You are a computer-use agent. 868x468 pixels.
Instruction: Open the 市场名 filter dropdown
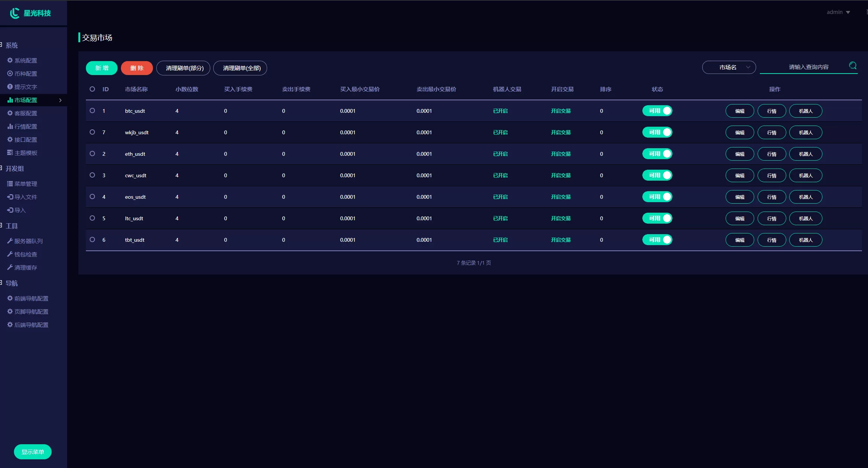[x=729, y=68]
